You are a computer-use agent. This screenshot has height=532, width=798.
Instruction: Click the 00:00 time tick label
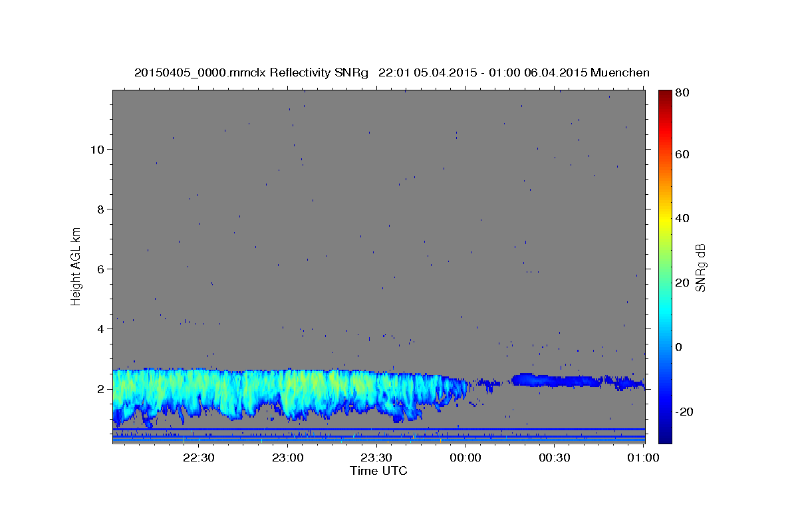click(465, 458)
